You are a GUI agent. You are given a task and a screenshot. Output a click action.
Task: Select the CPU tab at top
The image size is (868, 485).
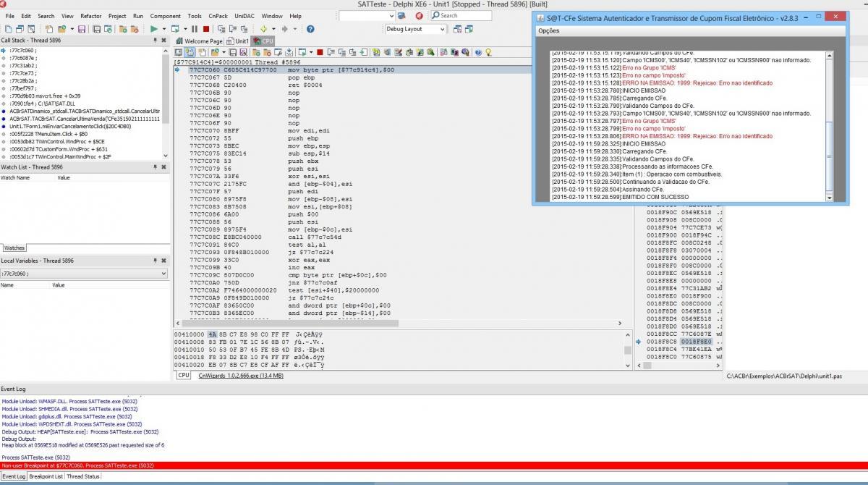click(x=263, y=41)
